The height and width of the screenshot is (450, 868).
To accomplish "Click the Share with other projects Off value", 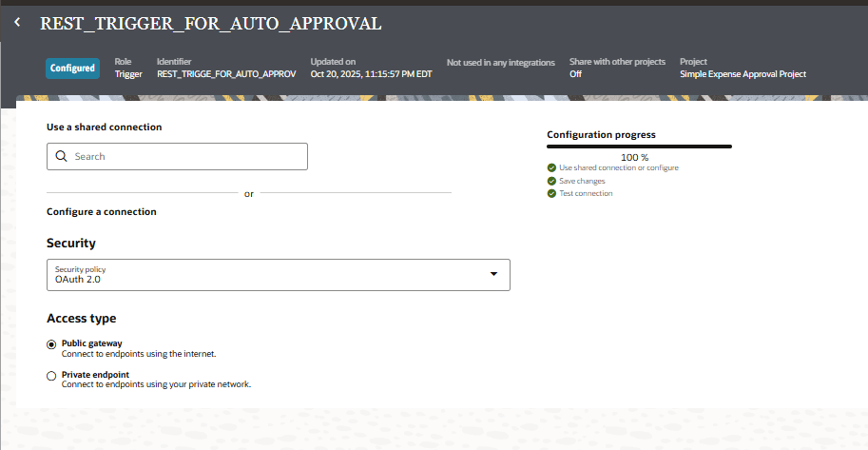I will [576, 74].
